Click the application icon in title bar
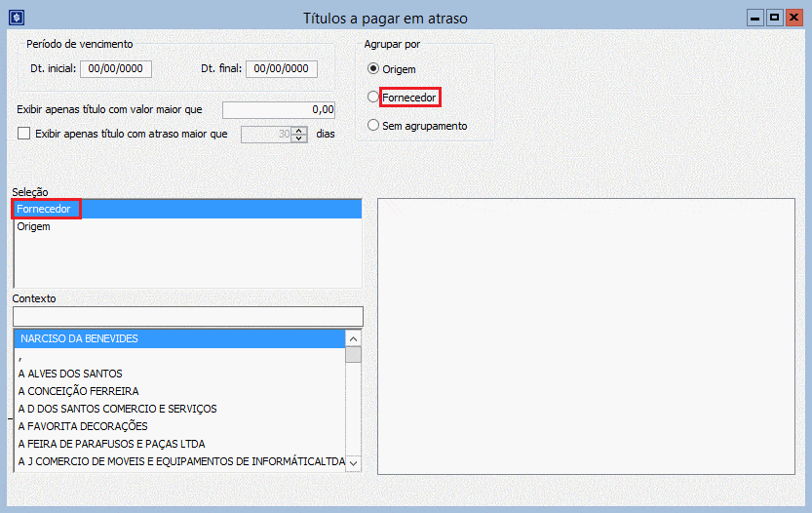 click(16, 18)
